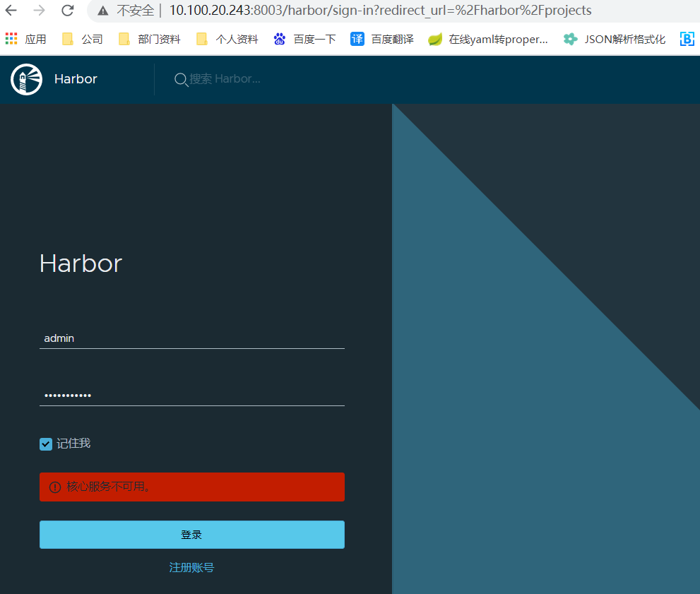Open the apps grid bookmark icon
The image size is (700, 594).
[11, 39]
